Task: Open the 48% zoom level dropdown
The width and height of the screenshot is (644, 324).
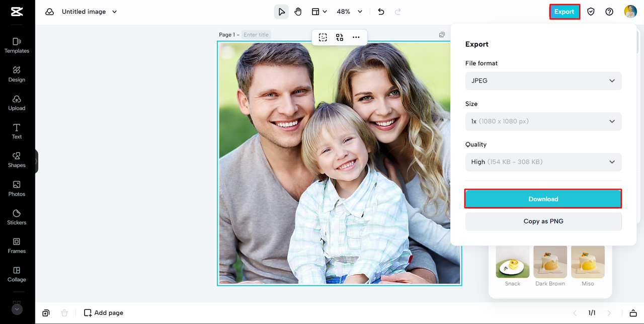Action: coord(350,12)
